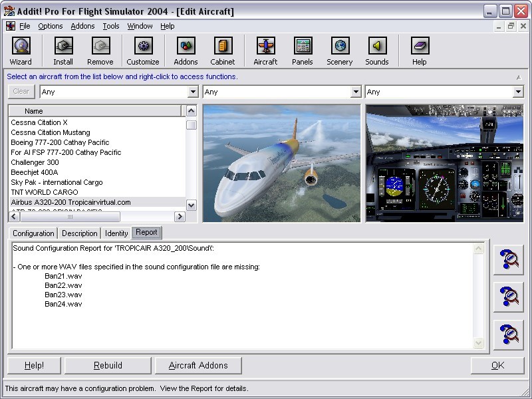Click the aircraft list scroll-down arrow
The width and height of the screenshot is (532, 399).
(192, 205)
